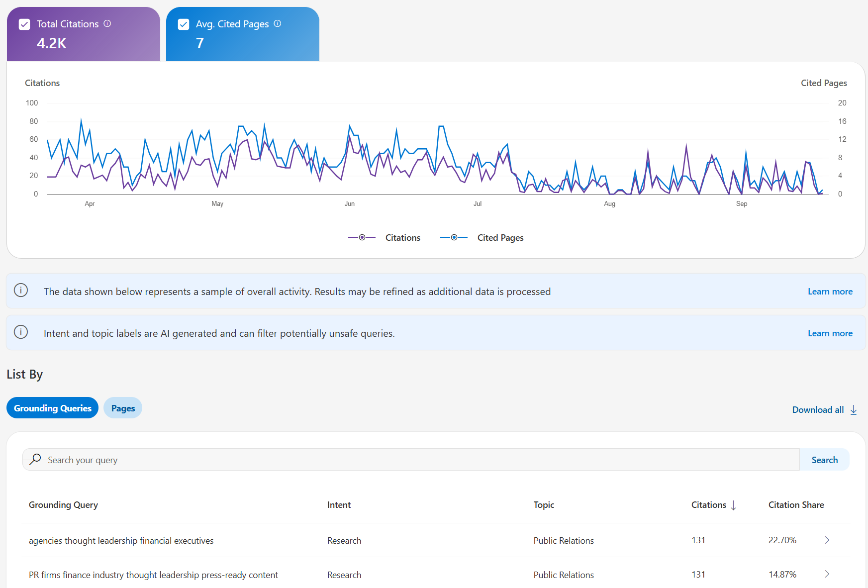Image resolution: width=868 pixels, height=588 pixels.
Task: Open Learn more for sample data notice
Action: click(x=830, y=292)
